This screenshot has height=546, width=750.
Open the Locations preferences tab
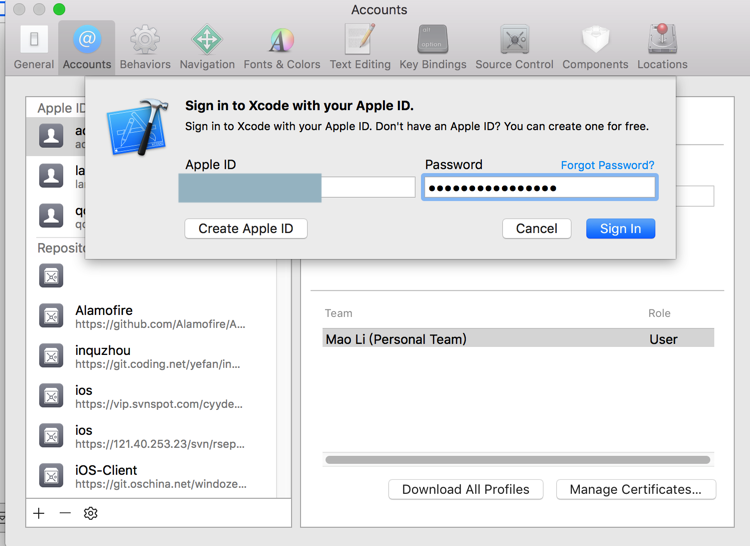pos(662,48)
